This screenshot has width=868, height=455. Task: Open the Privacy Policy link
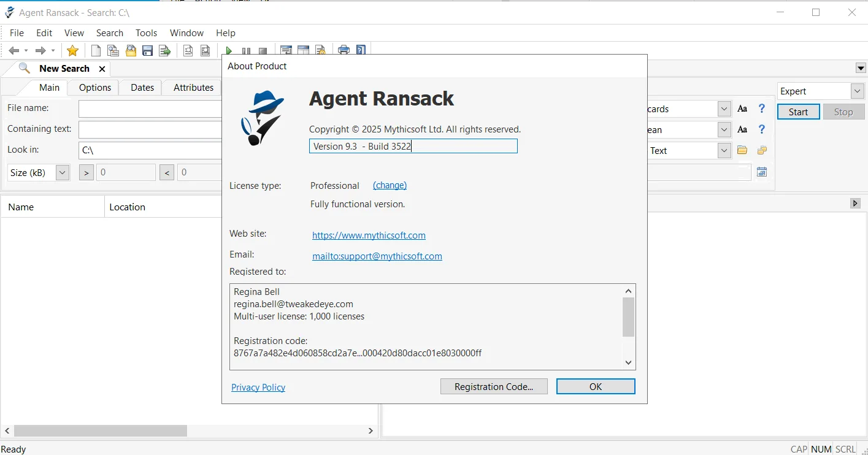(258, 388)
